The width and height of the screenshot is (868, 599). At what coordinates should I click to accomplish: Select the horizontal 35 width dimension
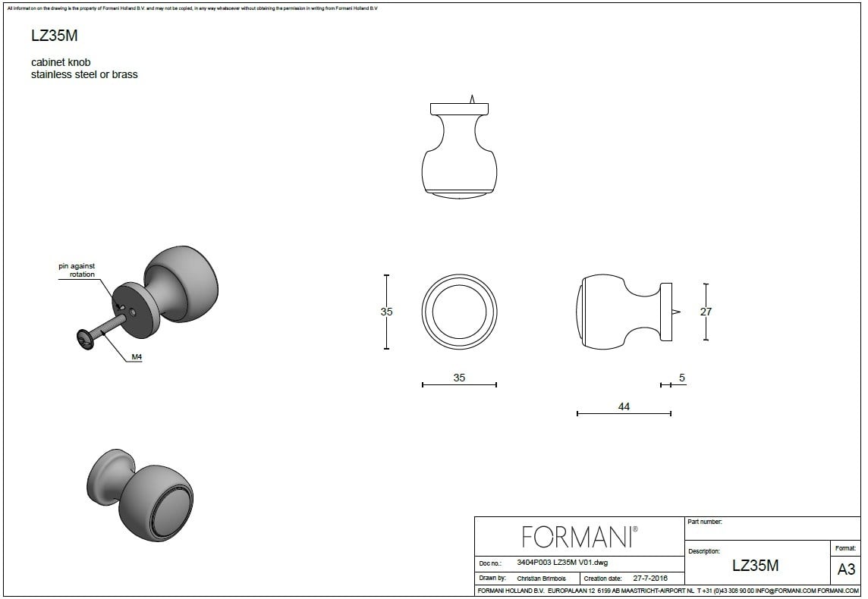click(x=459, y=378)
